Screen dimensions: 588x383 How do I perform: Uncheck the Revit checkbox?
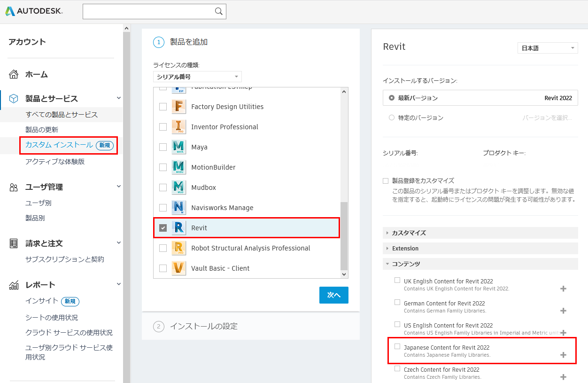(x=163, y=228)
